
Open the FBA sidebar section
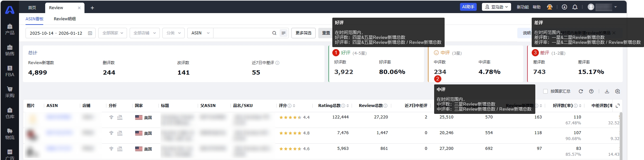click(x=10, y=71)
